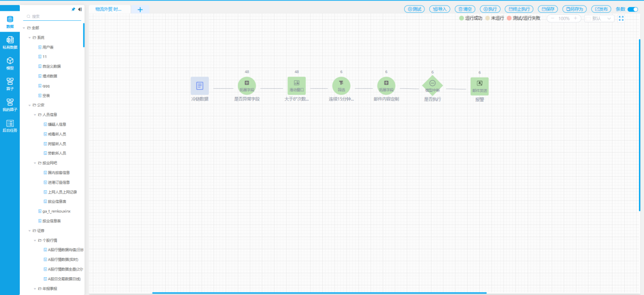Pin the data panel with pin icon
The image size is (644, 295).
coord(73,9)
